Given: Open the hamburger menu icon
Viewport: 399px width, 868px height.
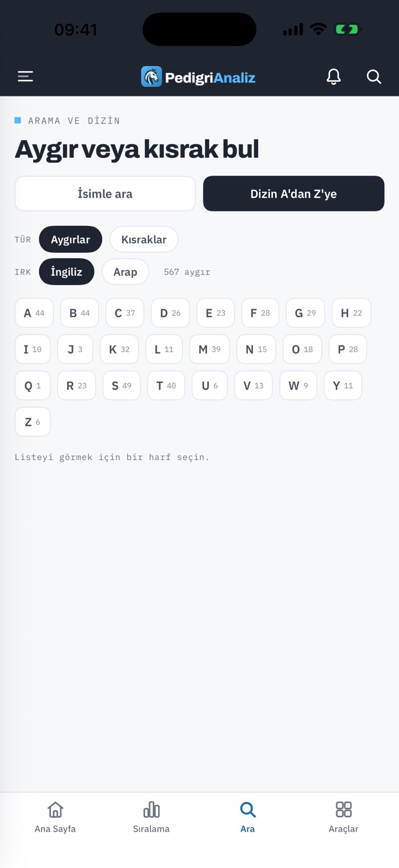Looking at the screenshot, I should (x=25, y=76).
